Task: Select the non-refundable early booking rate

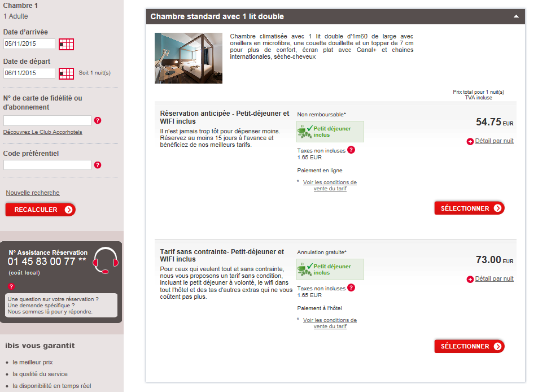Action: pyautogui.click(x=469, y=208)
